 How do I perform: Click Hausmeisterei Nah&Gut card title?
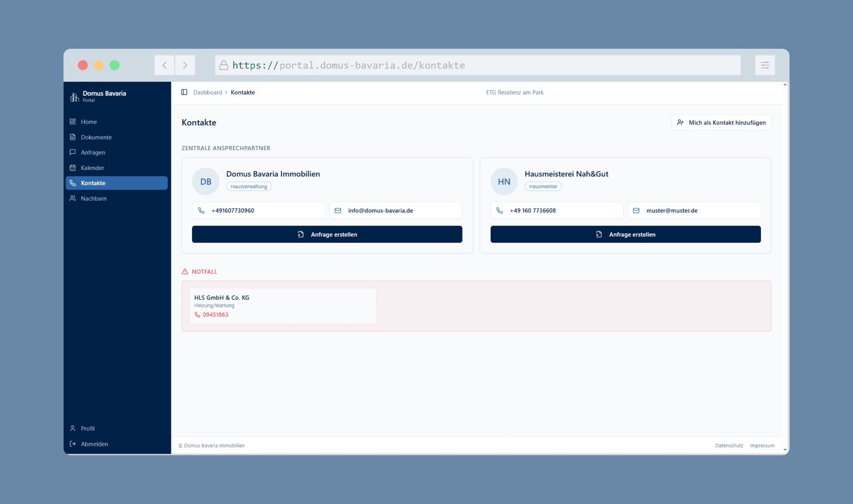pos(566,174)
